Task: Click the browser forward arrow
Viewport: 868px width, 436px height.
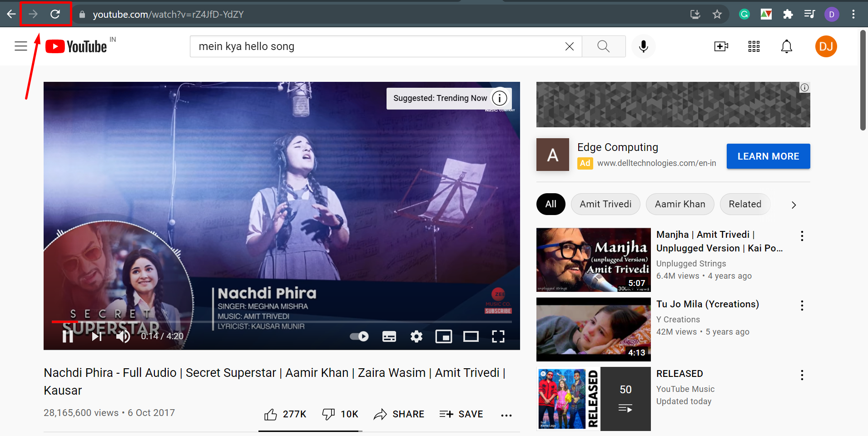Action: coord(33,14)
